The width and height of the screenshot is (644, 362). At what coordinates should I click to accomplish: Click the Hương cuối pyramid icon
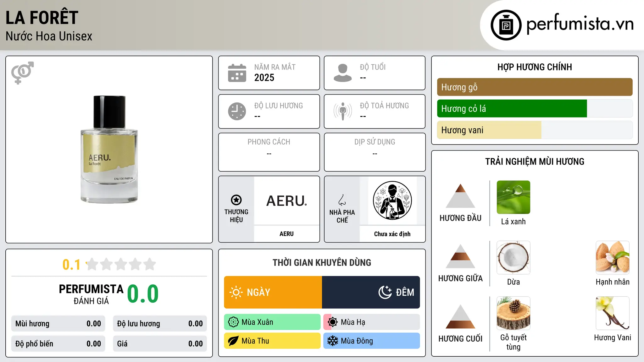click(x=460, y=316)
